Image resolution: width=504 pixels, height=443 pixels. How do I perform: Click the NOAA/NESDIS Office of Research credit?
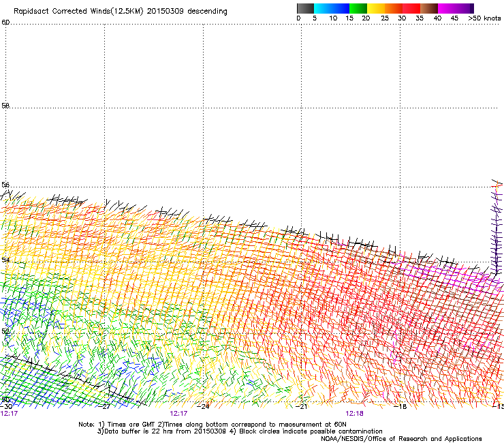point(401,439)
